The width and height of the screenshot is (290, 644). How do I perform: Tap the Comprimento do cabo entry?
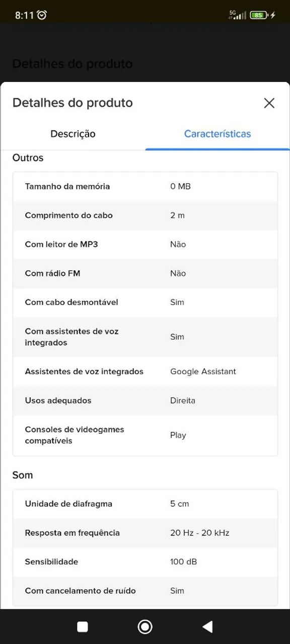pos(145,215)
